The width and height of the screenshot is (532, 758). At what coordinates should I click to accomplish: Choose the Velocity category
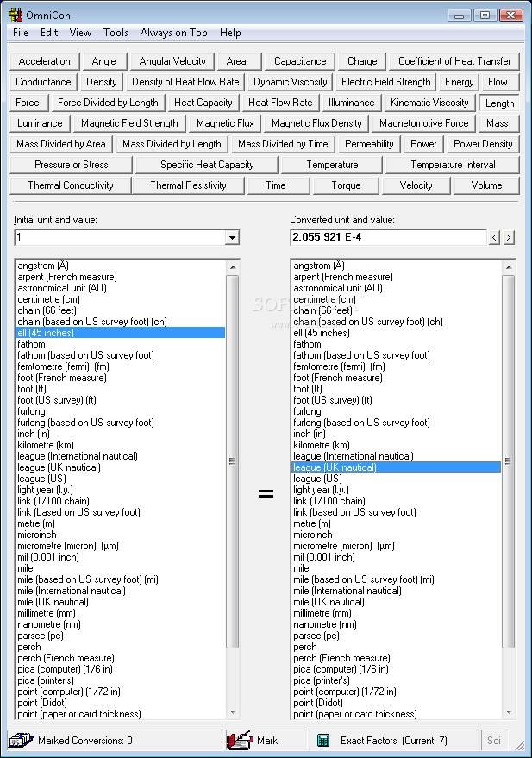pos(416,186)
